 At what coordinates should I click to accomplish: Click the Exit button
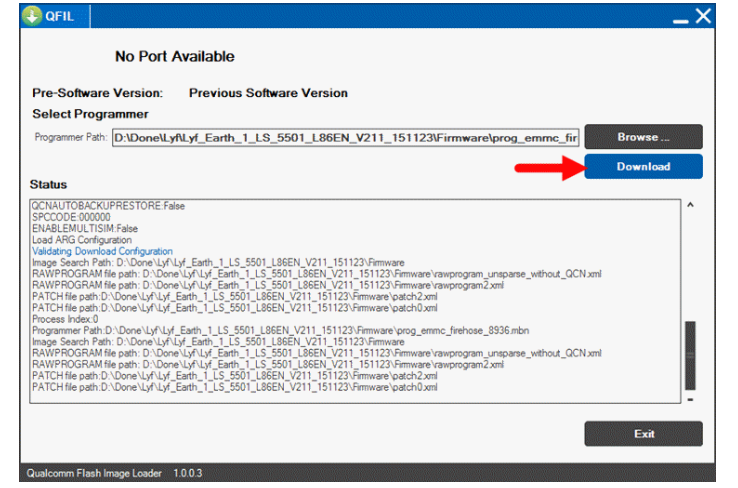(x=643, y=433)
